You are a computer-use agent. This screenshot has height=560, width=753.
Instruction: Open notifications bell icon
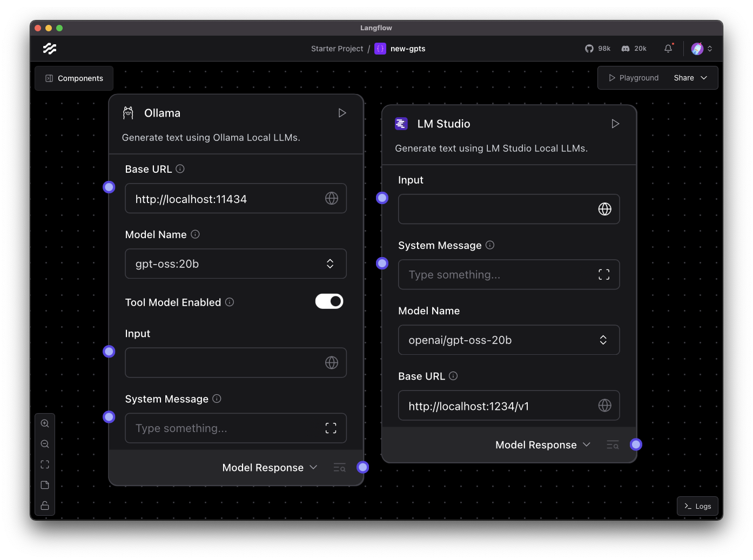tap(668, 49)
